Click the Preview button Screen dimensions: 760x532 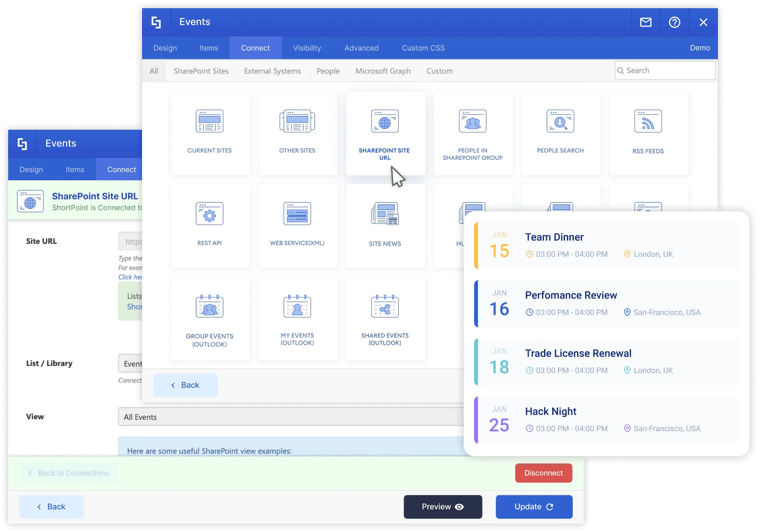pyautogui.click(x=443, y=507)
